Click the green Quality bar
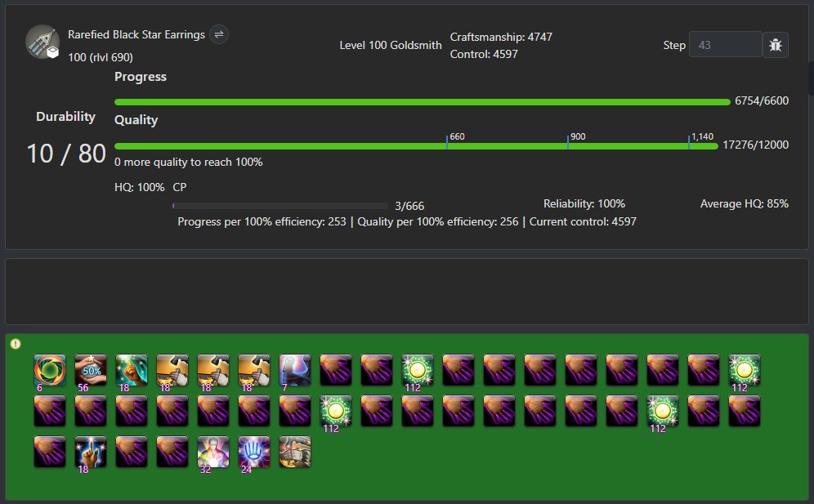814x504 pixels. [416, 146]
